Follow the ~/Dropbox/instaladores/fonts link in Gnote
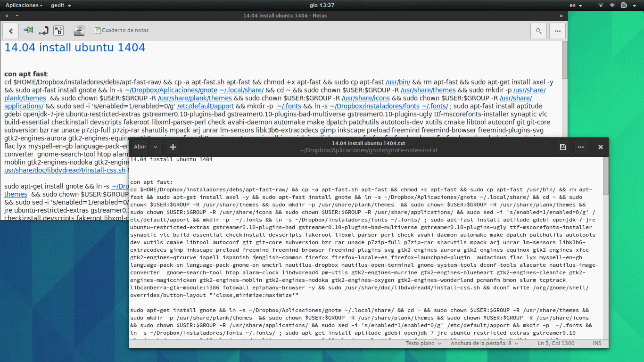The image size is (644, 362). (x=374, y=106)
